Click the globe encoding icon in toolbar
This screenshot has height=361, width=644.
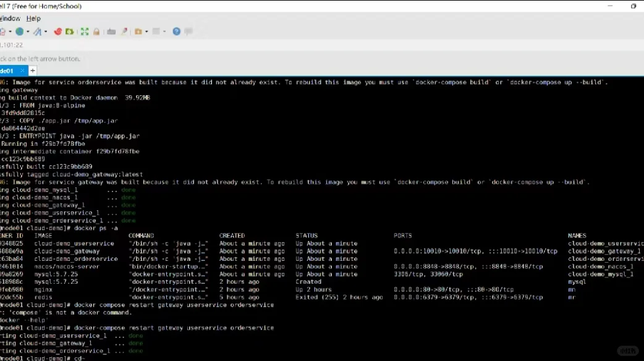pyautogui.click(x=19, y=32)
